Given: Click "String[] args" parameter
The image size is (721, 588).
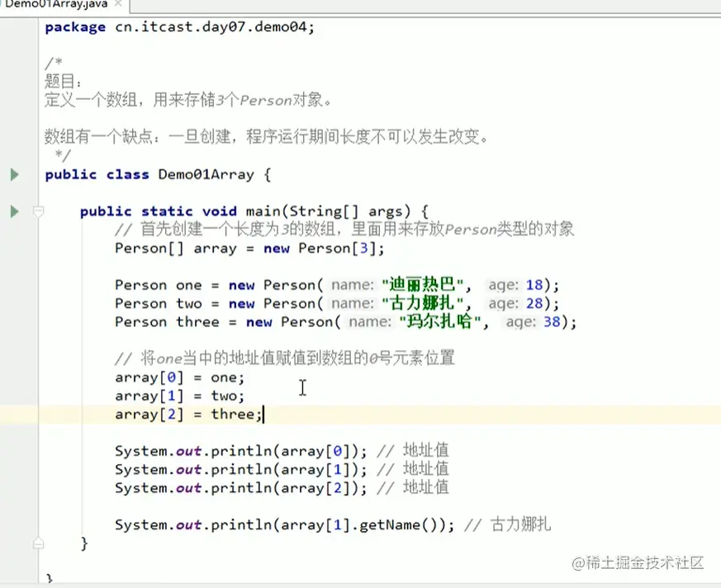Looking at the screenshot, I should click(x=346, y=211).
